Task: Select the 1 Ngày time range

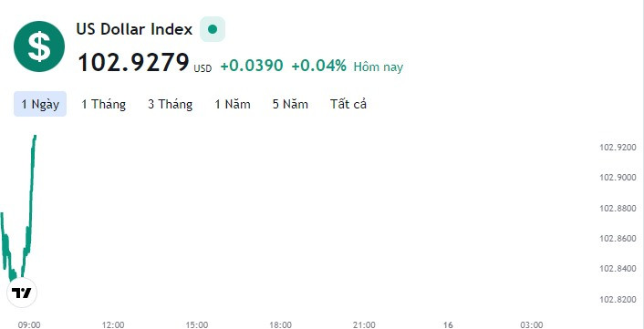Action: tap(40, 104)
